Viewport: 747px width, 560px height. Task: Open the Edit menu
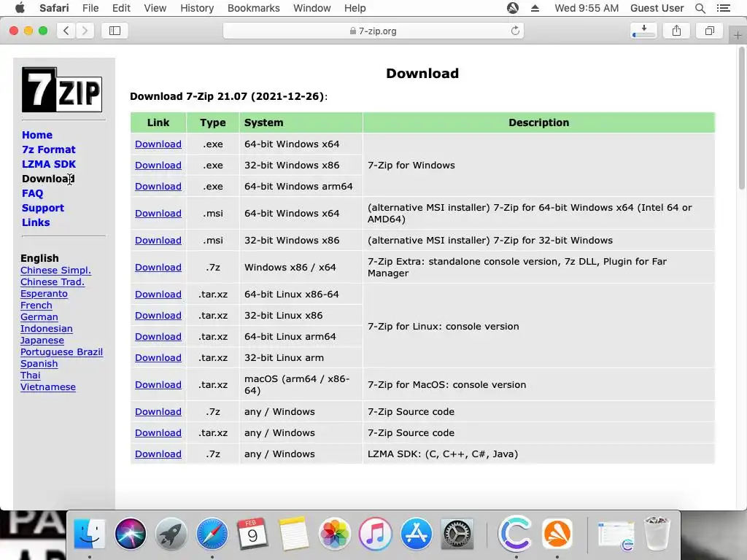point(121,8)
